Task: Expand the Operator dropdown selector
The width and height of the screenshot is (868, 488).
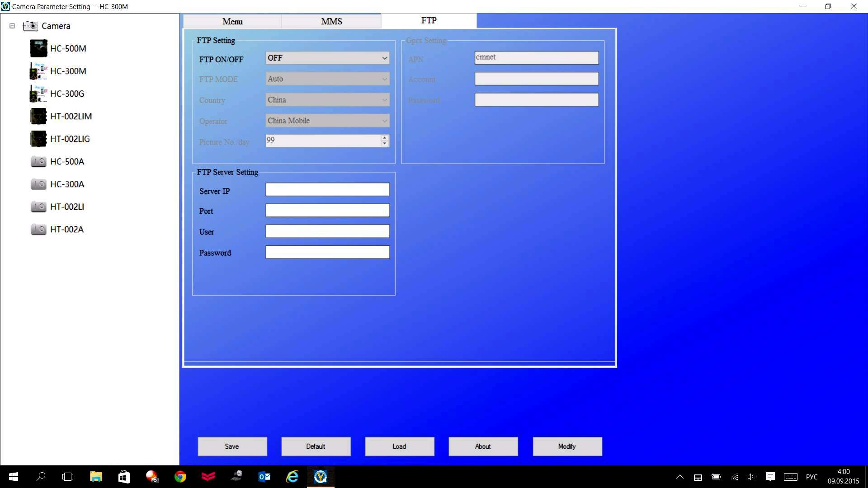Action: 384,120
